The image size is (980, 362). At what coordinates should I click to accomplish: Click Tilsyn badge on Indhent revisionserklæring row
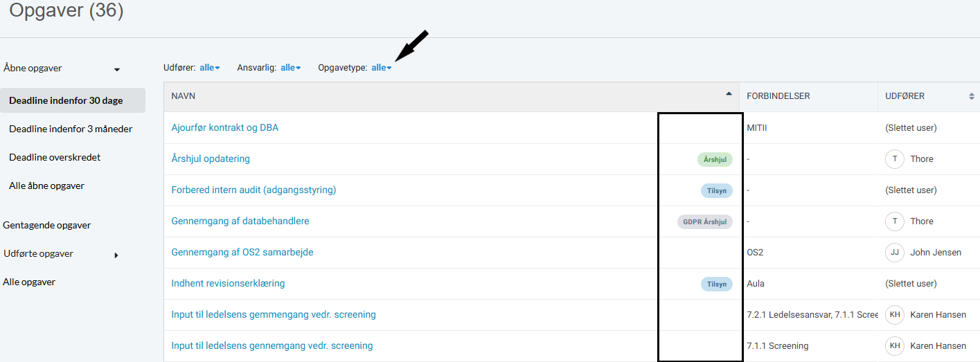716,284
